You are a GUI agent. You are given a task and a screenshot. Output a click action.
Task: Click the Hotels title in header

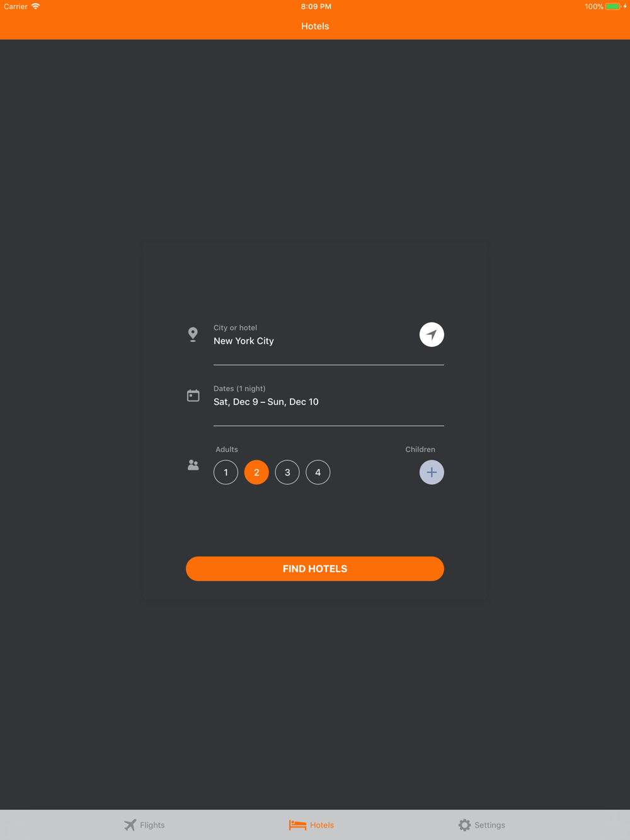(x=315, y=26)
